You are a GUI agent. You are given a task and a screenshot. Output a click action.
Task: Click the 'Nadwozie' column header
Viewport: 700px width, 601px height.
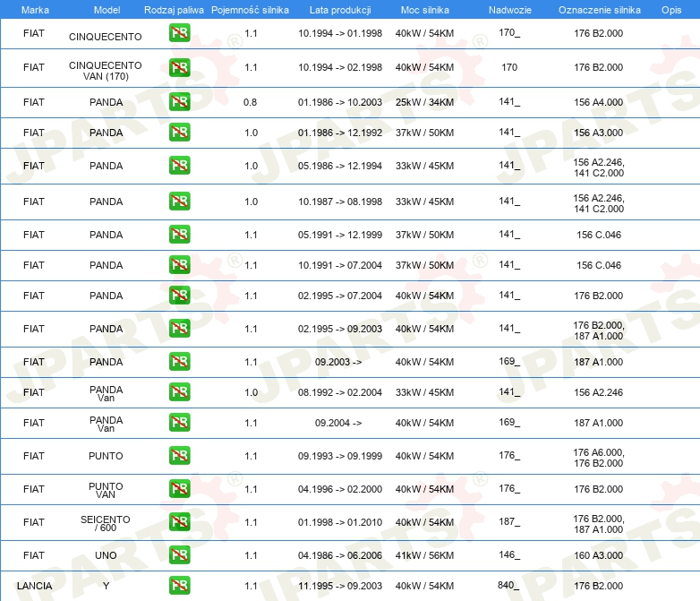(510, 10)
